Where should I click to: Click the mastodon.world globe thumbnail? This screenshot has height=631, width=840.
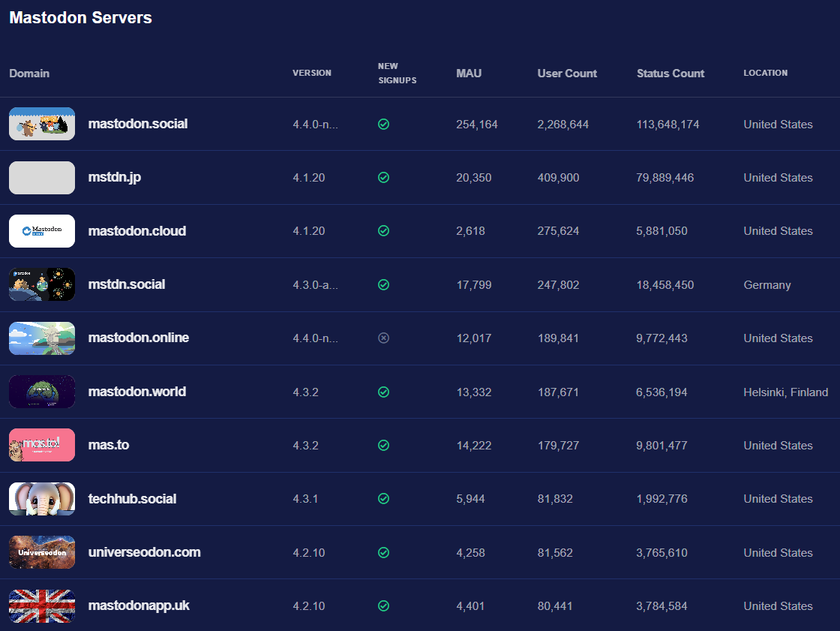pos(42,392)
